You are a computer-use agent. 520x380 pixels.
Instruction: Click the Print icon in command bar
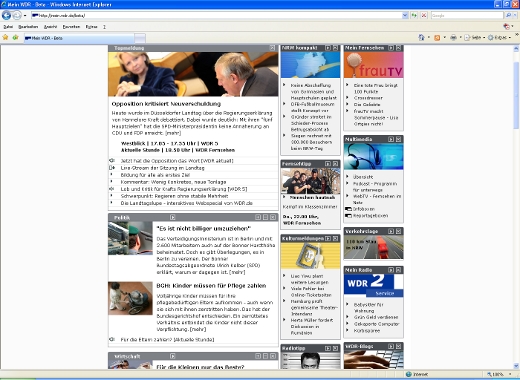tap(453, 38)
